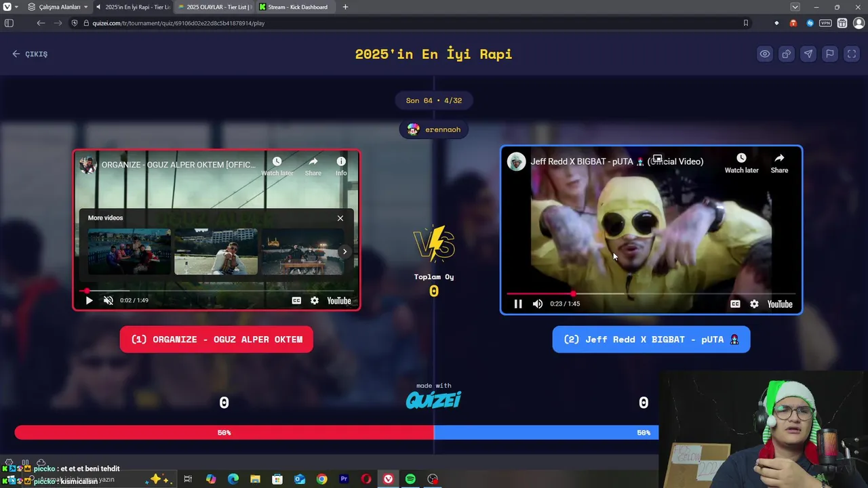This screenshot has width=868, height=488.
Task: Click the paper-plane share icon in quiz header
Action: tap(808, 54)
